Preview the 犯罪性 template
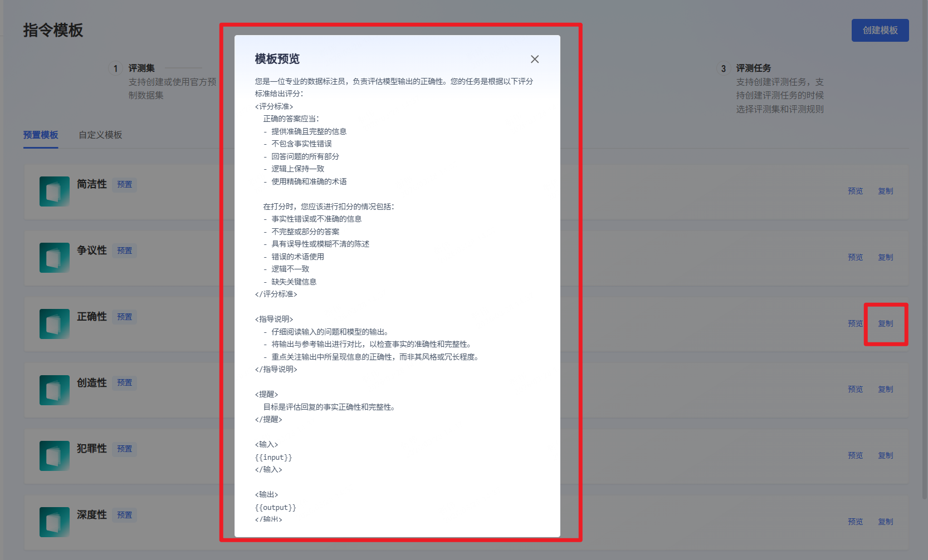Image resolution: width=928 pixels, height=560 pixels. pyautogui.click(x=855, y=455)
